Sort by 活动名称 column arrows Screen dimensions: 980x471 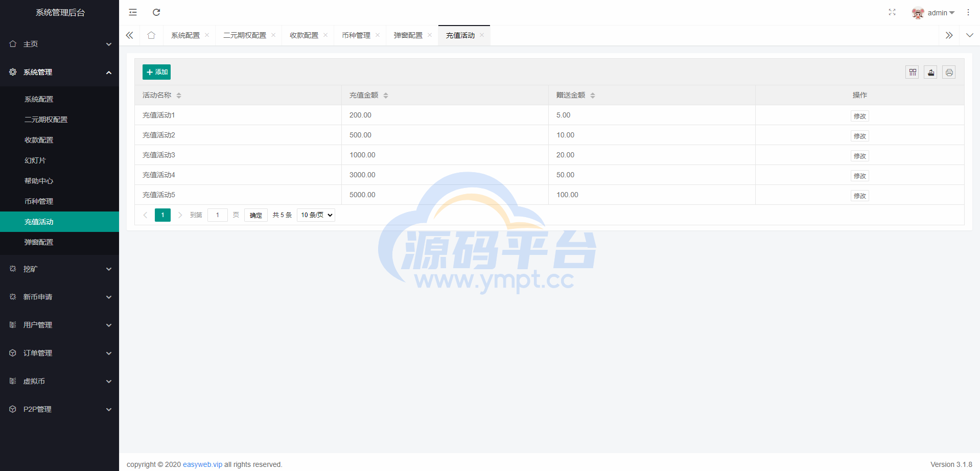[179, 96]
